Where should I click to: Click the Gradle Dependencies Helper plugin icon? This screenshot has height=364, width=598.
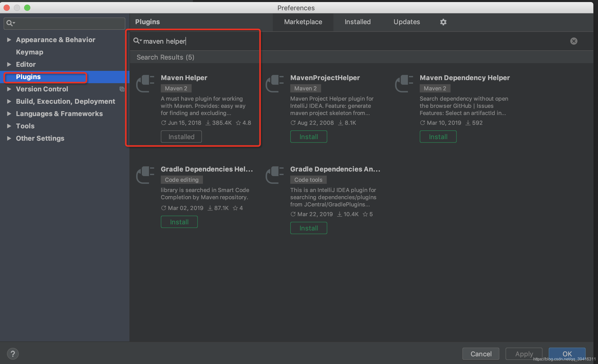pos(145,175)
